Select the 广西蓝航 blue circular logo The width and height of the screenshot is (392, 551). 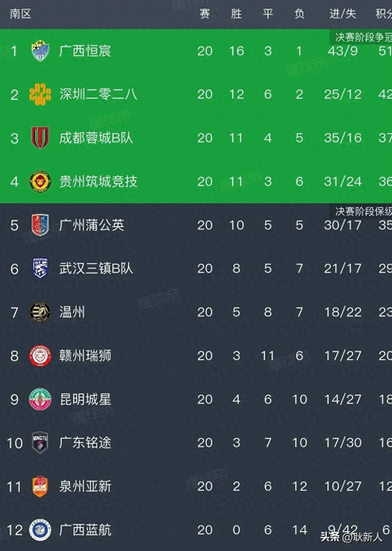tap(40, 530)
